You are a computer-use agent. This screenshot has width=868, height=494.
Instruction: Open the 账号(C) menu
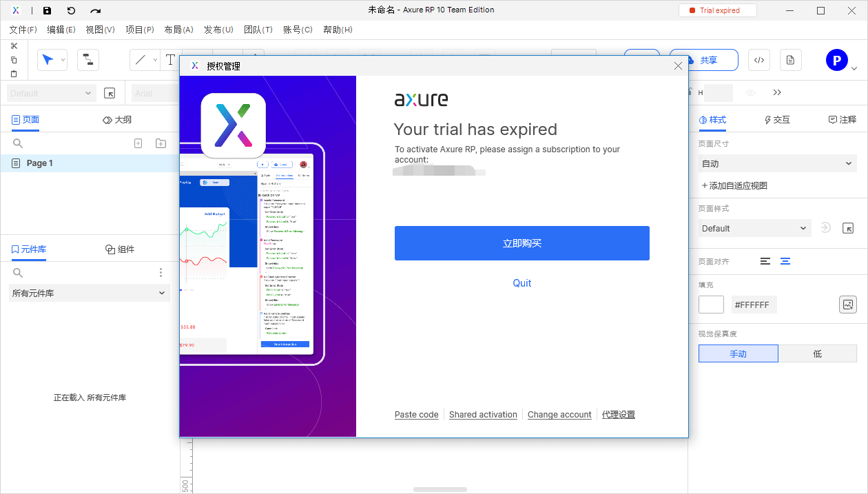coord(298,30)
